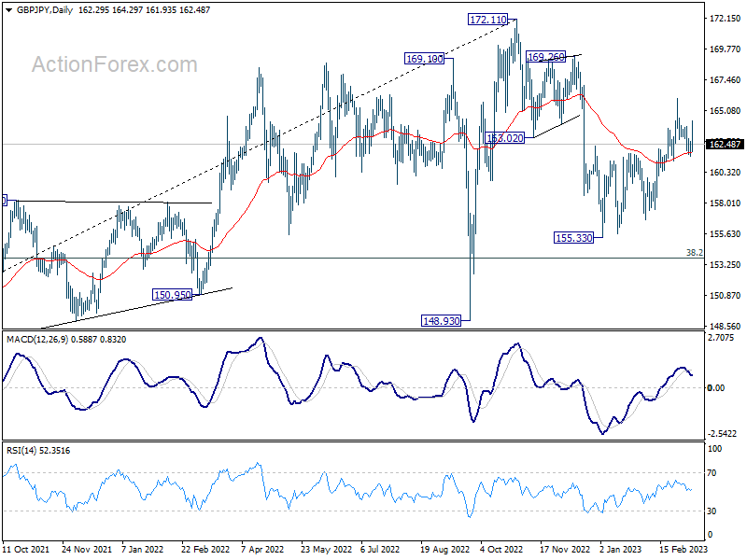Select the 148.930 price label
747x560 pixels.
tap(442, 321)
